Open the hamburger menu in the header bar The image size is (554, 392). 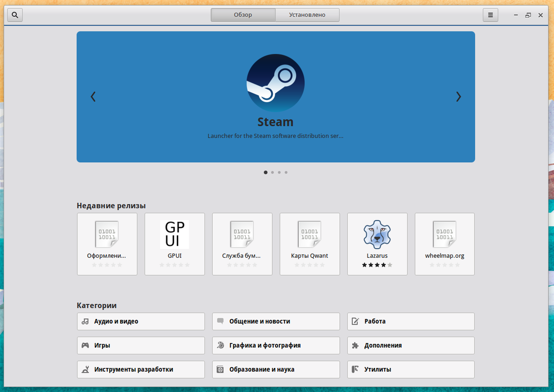point(491,15)
